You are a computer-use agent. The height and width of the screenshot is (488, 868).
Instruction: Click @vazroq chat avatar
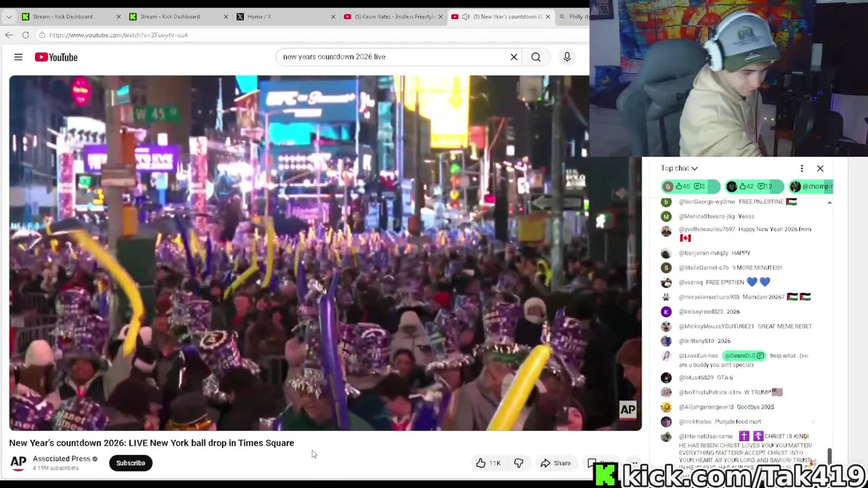[x=666, y=282]
